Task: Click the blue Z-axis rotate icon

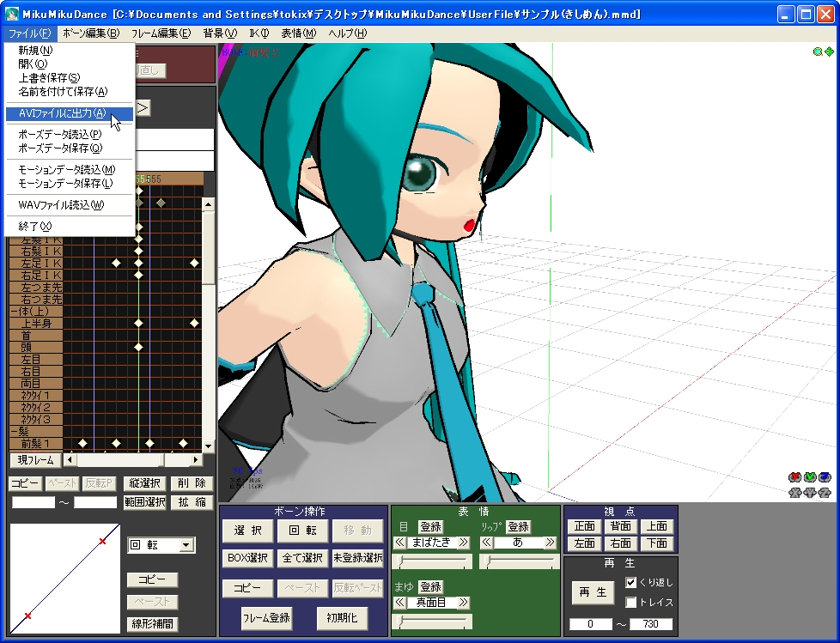Action: (x=825, y=477)
